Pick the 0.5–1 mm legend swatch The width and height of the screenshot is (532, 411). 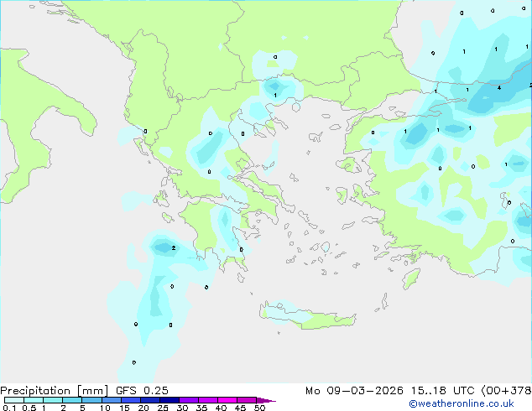(x=34, y=400)
